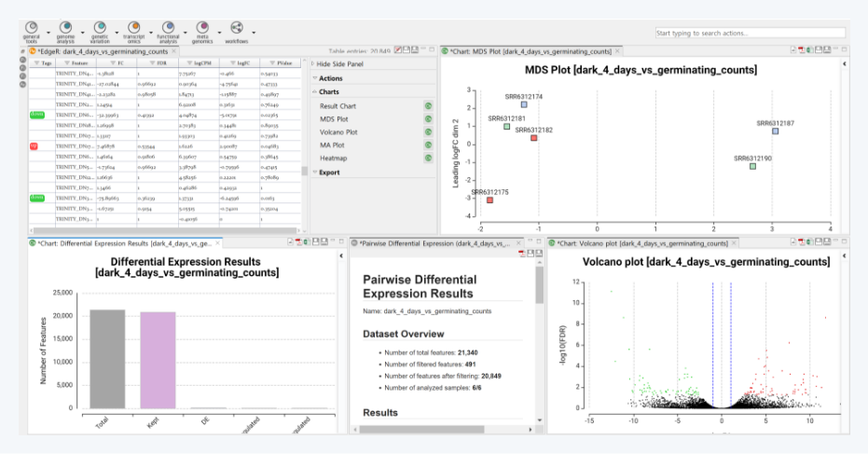This screenshot has height=454, width=868.
Task: Toggle the MDS Plot side panel arrow
Action: point(844,64)
